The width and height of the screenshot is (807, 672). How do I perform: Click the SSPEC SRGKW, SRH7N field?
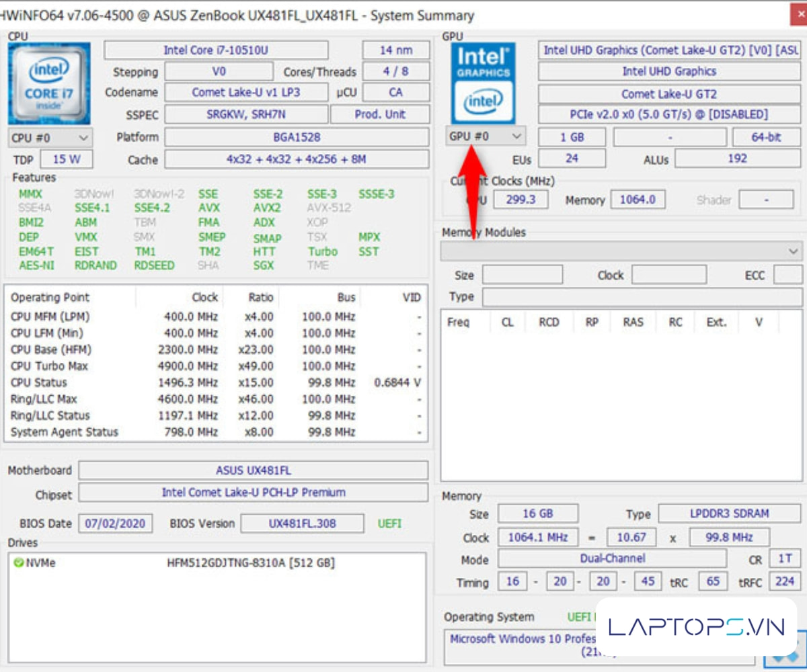246,114
